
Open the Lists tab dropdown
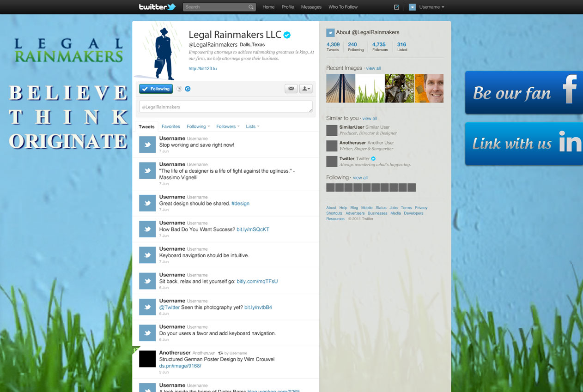click(x=252, y=127)
